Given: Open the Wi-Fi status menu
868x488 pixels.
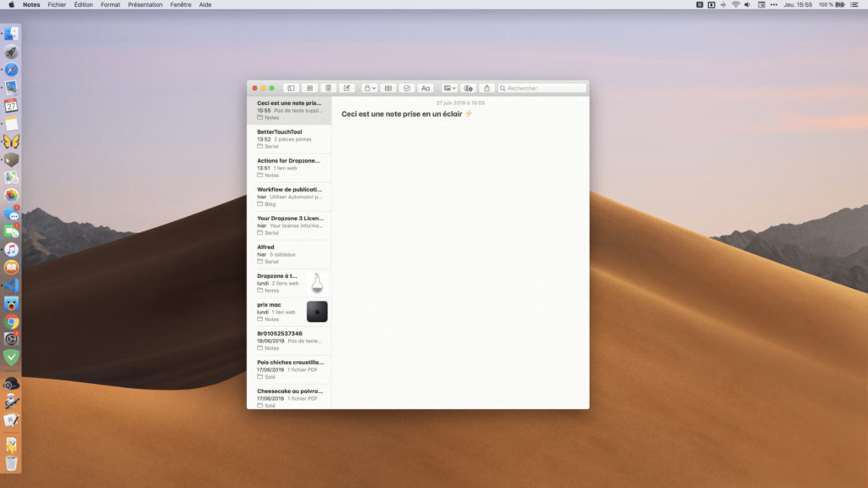Looking at the screenshot, I should [x=735, y=4].
